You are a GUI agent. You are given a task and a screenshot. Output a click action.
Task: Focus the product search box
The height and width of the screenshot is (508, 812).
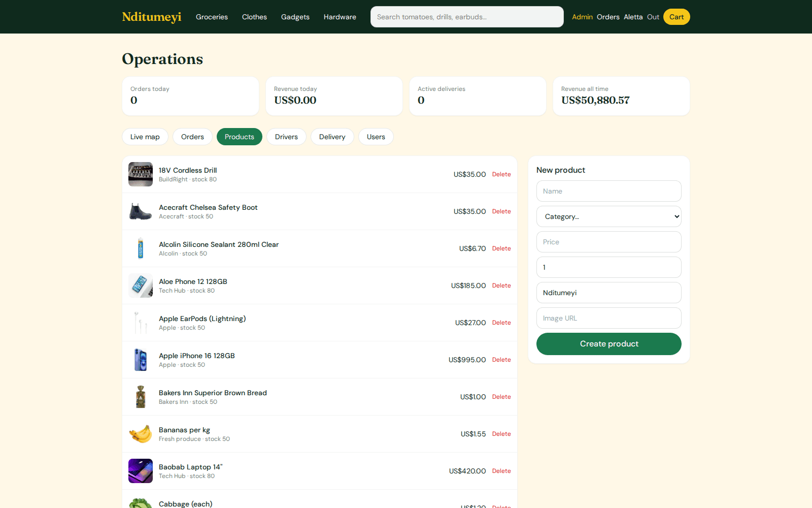(x=467, y=17)
